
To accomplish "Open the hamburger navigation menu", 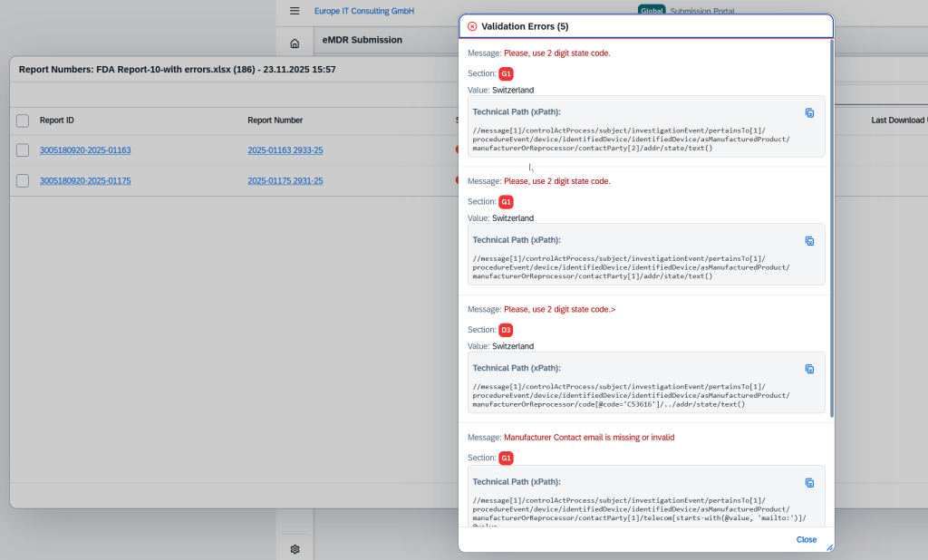I will point(295,11).
